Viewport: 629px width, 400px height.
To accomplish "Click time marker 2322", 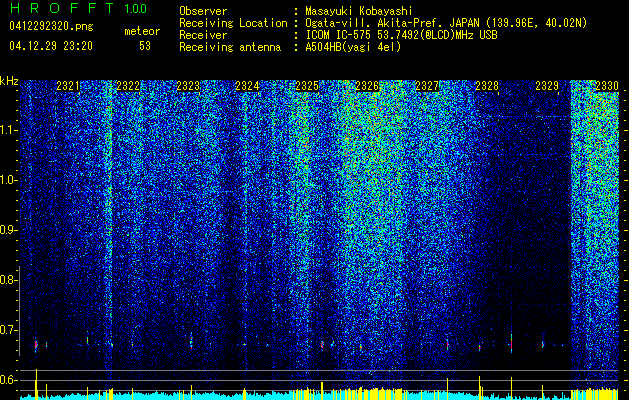I will (128, 86).
